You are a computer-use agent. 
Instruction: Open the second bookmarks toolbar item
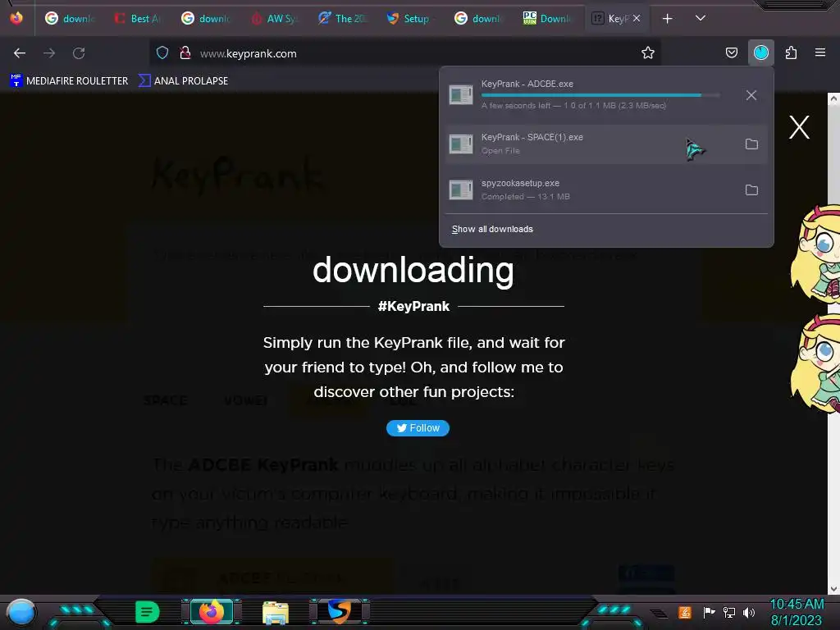pyautogui.click(x=183, y=81)
